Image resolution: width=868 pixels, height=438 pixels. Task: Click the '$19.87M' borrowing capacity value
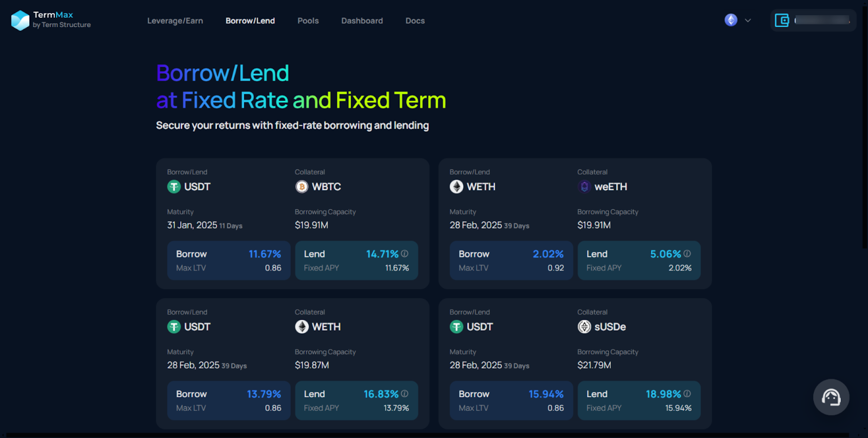(x=312, y=365)
